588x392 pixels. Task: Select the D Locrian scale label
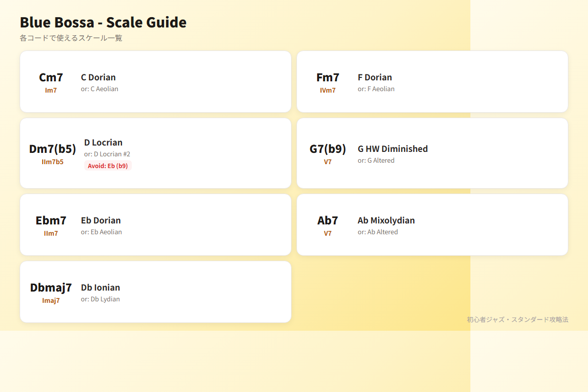(x=103, y=143)
